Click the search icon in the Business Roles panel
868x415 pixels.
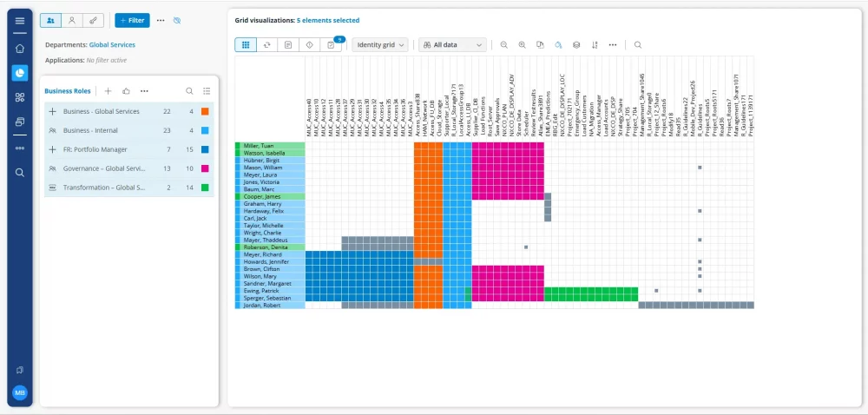[x=189, y=90]
